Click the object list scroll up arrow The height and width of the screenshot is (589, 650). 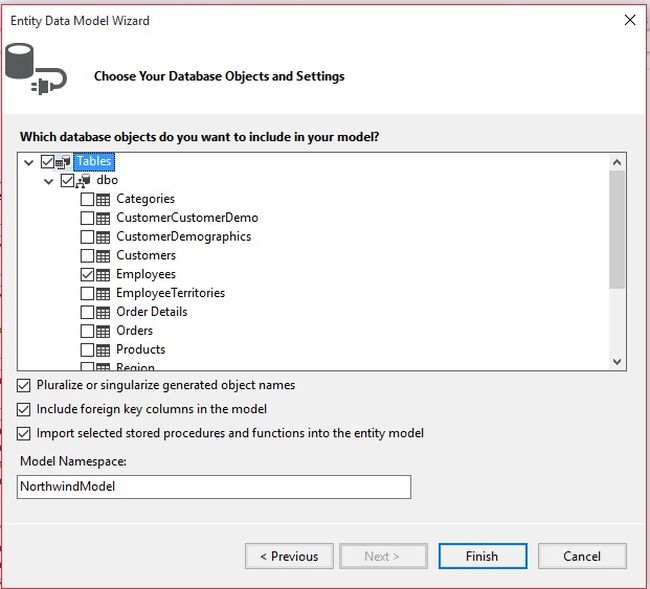point(617,162)
